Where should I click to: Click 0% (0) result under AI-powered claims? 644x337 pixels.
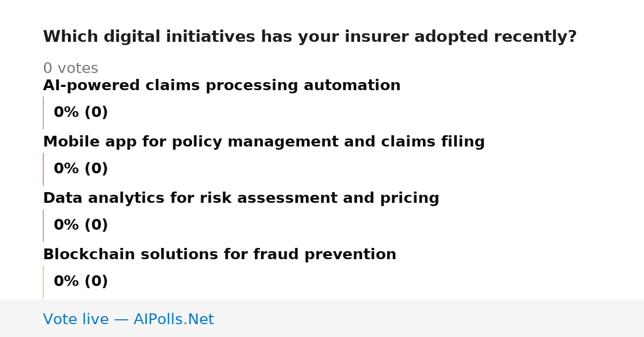click(80, 113)
